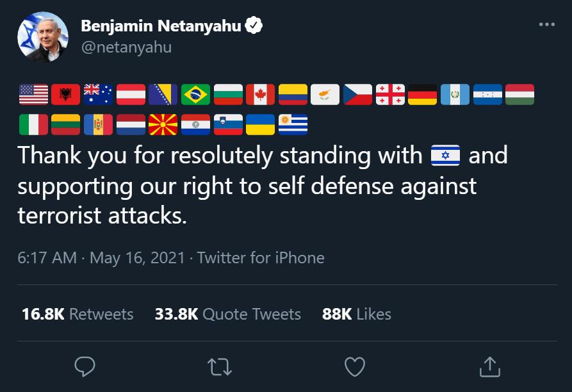Screen dimensions: 572x392
Task: View the 16.8K Retweets list
Action: point(78,314)
